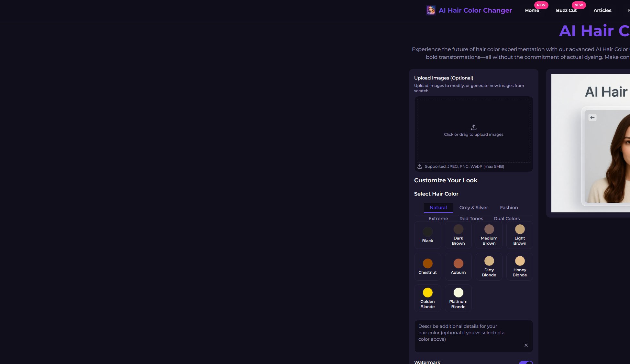630x364 pixels.
Task: Switch to the Grey & Silver tab
Action: pyautogui.click(x=473, y=208)
